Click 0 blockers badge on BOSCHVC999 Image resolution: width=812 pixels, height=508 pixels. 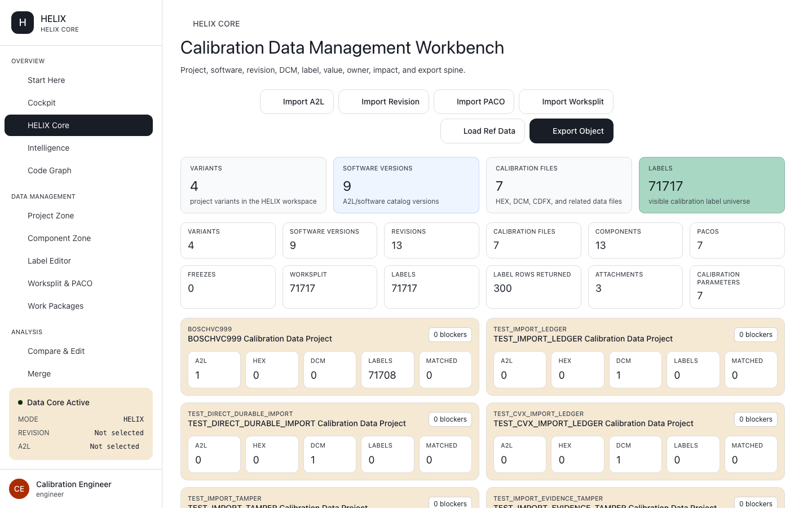click(x=450, y=335)
